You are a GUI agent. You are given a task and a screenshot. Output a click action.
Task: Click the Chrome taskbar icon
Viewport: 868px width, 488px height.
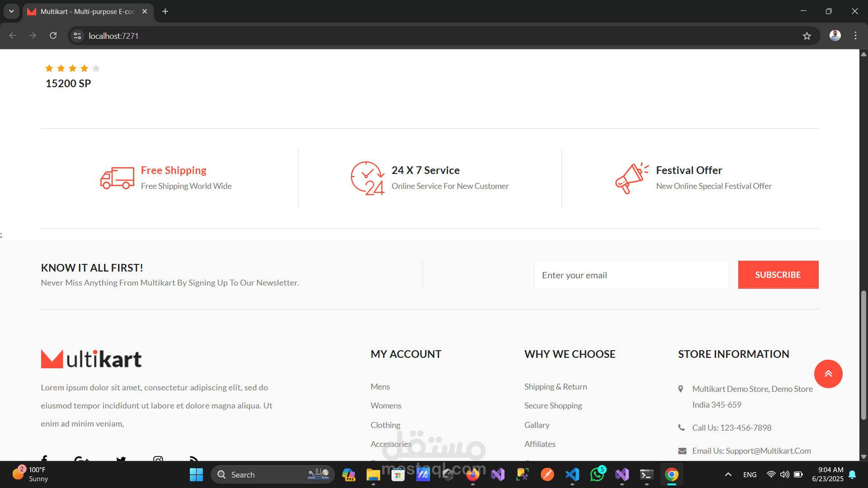pos(672,474)
